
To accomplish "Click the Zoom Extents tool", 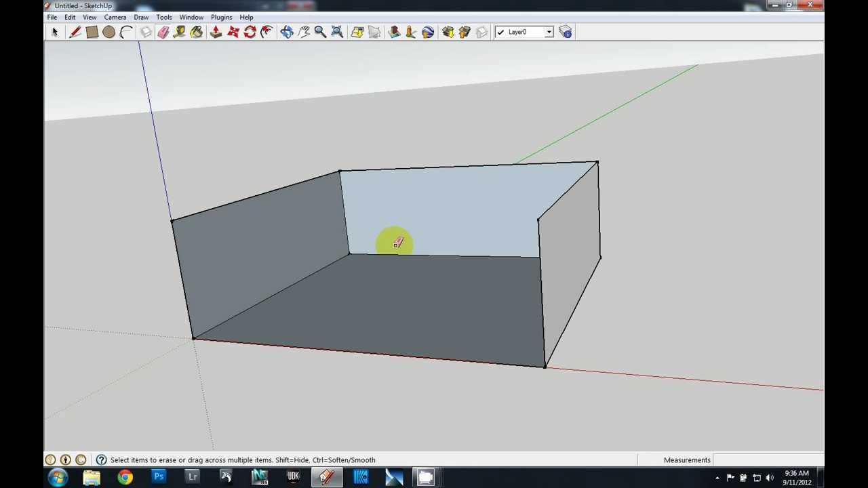I will (337, 32).
